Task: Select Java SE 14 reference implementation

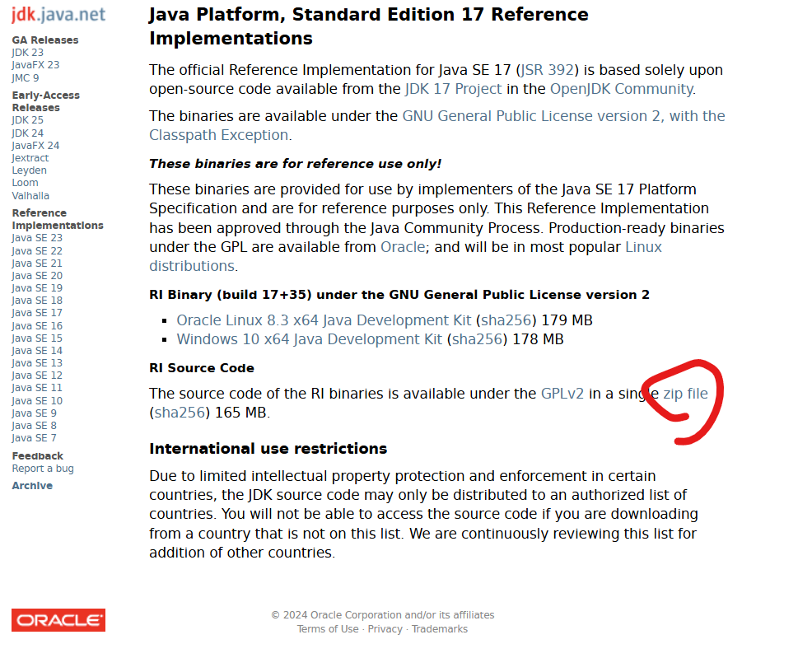Action: (x=37, y=351)
